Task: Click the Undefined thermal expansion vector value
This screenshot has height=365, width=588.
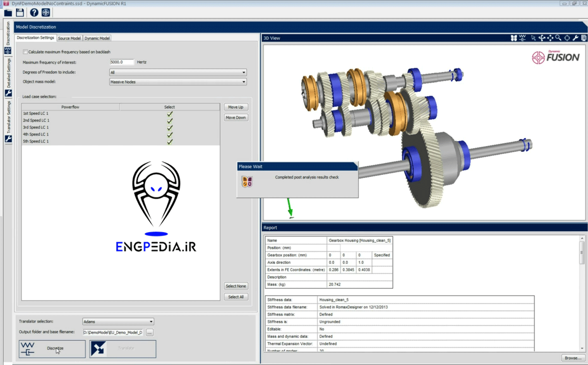Action: pos(328,344)
